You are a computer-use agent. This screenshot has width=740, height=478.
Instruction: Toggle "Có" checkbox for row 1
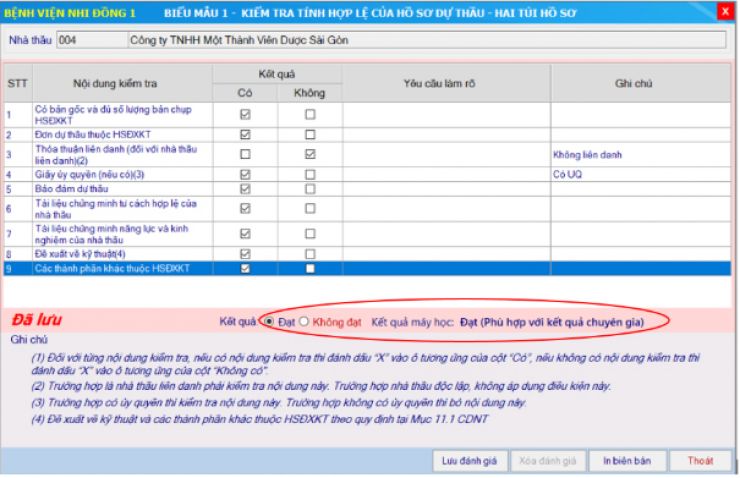(x=246, y=114)
